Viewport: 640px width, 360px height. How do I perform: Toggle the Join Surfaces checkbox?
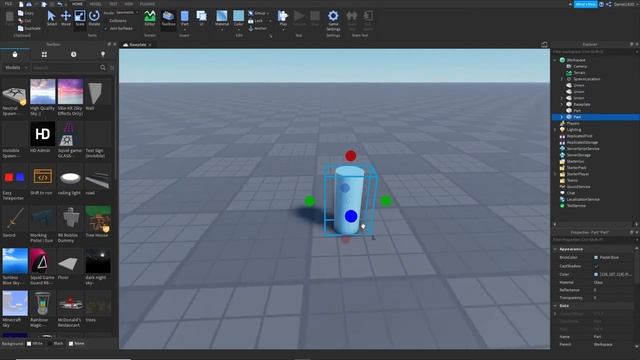pos(118,29)
